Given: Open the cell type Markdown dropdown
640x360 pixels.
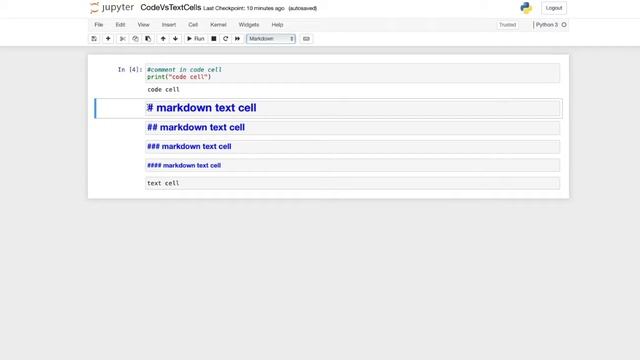Looking at the screenshot, I should 271,39.
